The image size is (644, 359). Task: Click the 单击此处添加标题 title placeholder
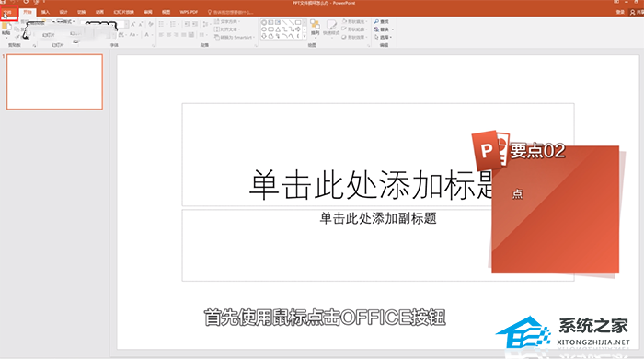[378, 155]
